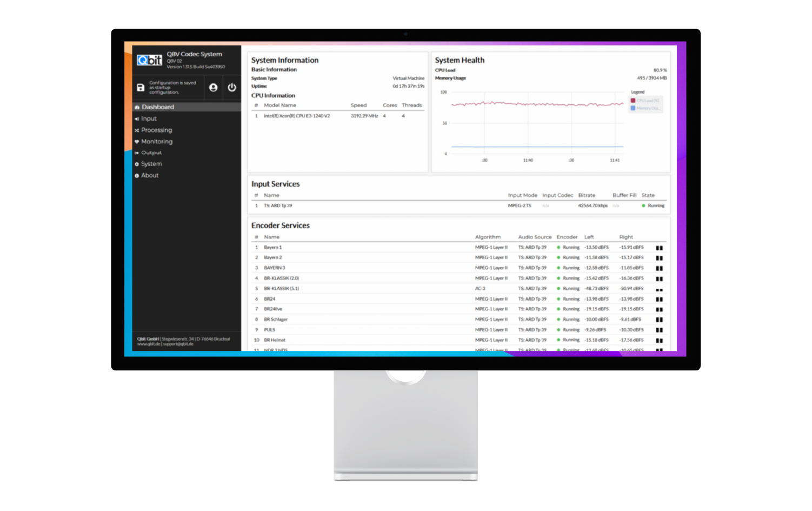The image size is (812, 511).
Task: Collapse the System Health panel header
Action: (x=460, y=60)
